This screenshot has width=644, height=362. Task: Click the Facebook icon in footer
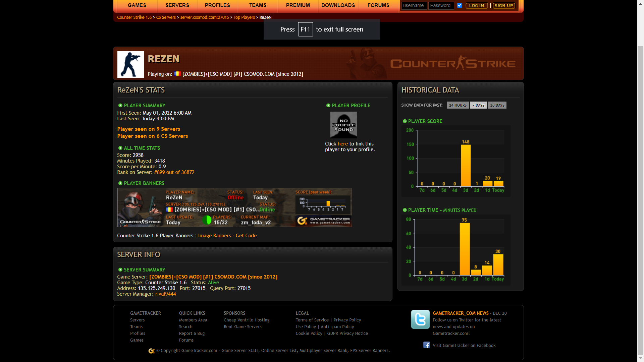(x=426, y=345)
